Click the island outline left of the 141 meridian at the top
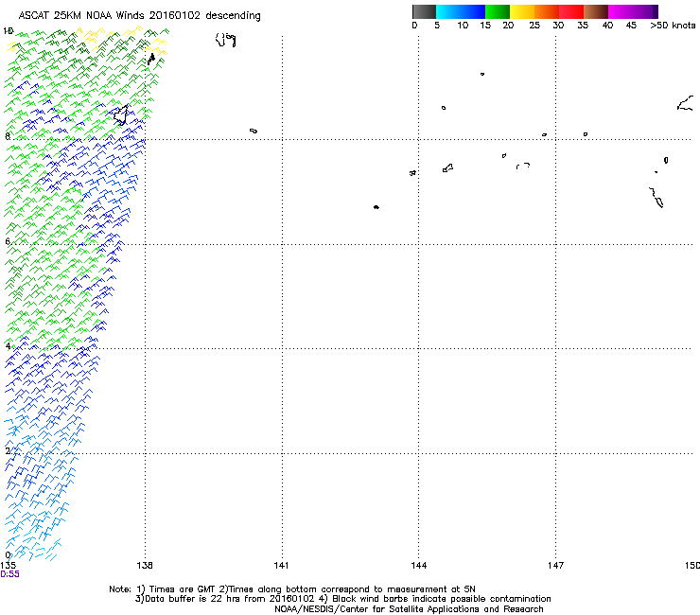Screen dimensions: 700x615 pyautogui.click(x=226, y=40)
